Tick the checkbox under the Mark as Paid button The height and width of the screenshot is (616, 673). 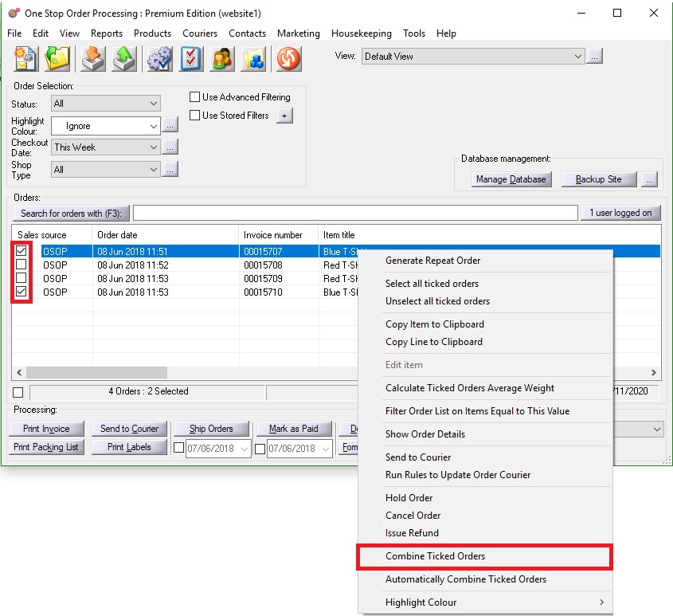(x=260, y=449)
